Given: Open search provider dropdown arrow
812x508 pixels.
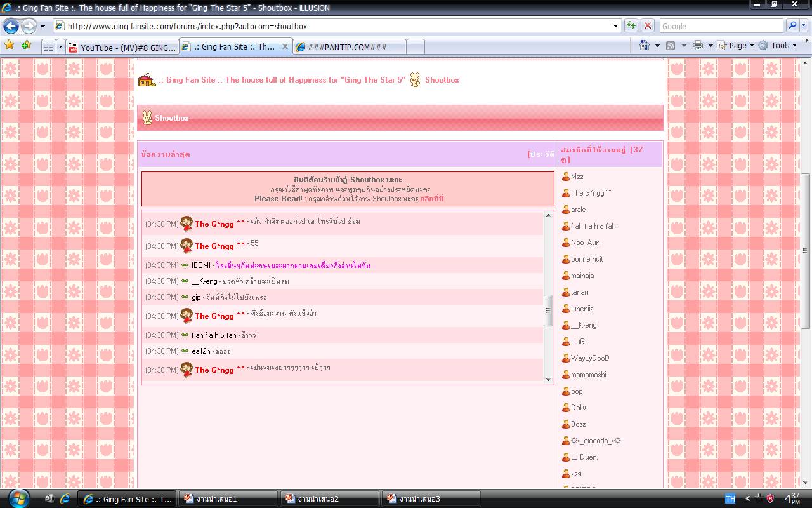Looking at the screenshot, I should click(x=804, y=26).
